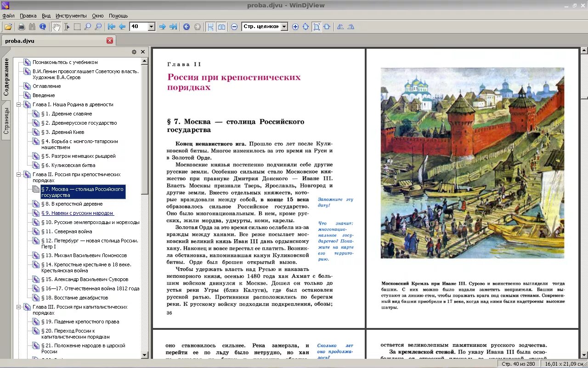
Task: Click the 'Стр. 40 из 280' status entry
Action: tap(519, 364)
